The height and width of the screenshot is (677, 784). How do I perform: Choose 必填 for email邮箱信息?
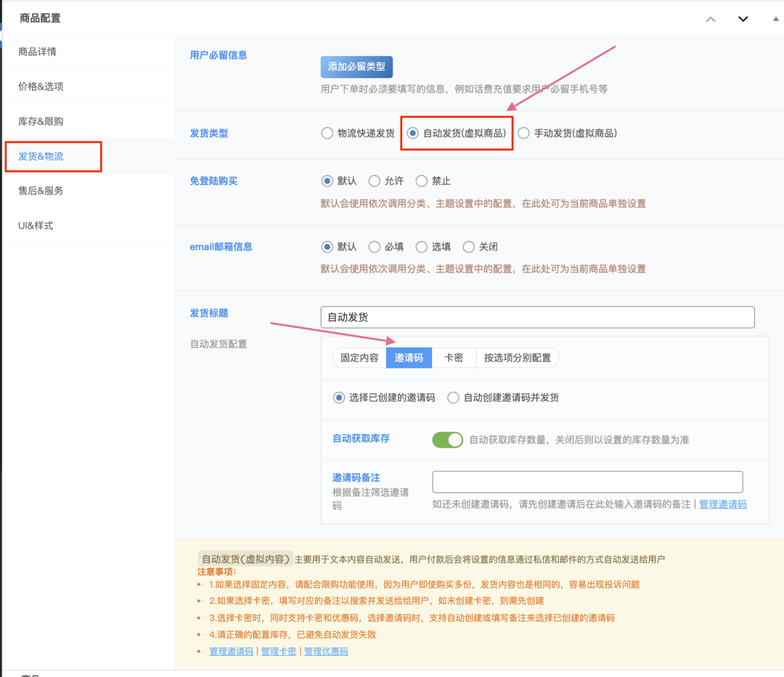point(374,247)
